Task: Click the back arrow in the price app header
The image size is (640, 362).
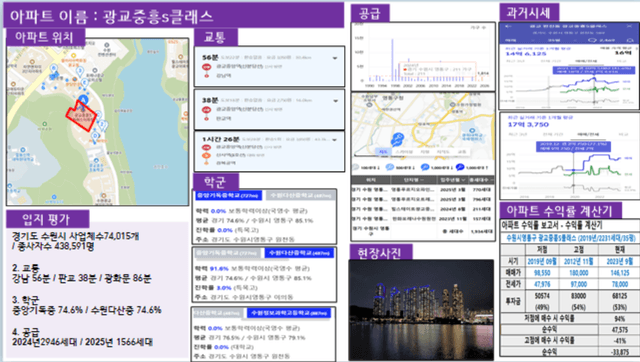Action: pos(509,26)
